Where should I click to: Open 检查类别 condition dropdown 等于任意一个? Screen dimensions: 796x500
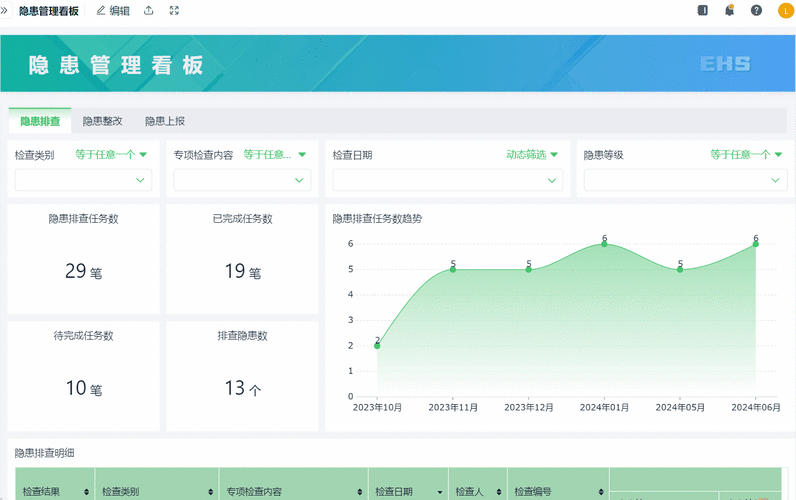(111, 154)
